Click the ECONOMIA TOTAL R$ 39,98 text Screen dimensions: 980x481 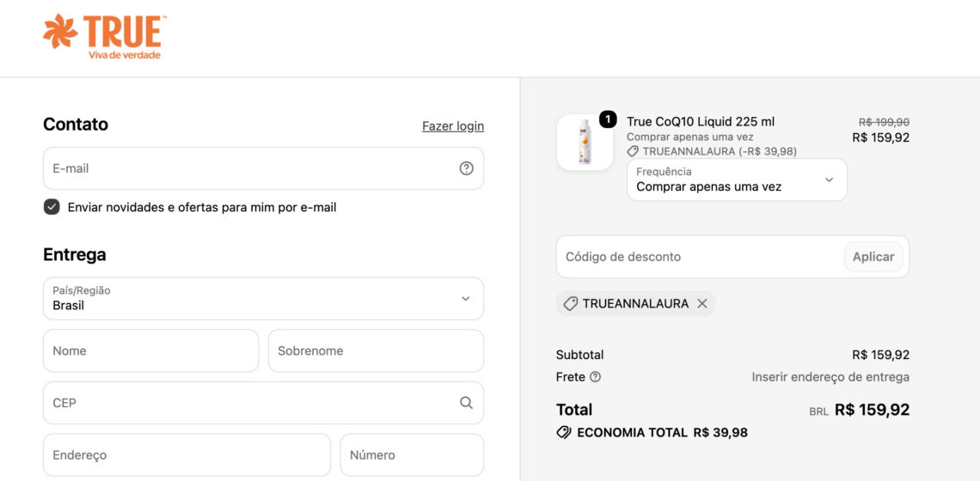click(662, 432)
